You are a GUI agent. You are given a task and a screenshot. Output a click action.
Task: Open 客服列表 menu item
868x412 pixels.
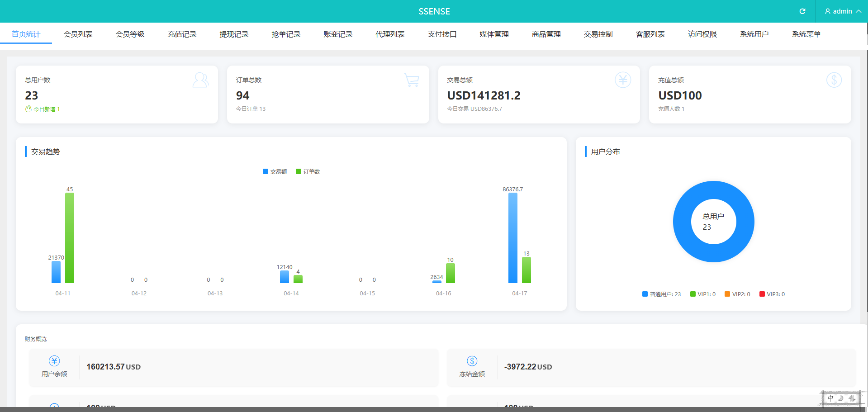click(650, 34)
